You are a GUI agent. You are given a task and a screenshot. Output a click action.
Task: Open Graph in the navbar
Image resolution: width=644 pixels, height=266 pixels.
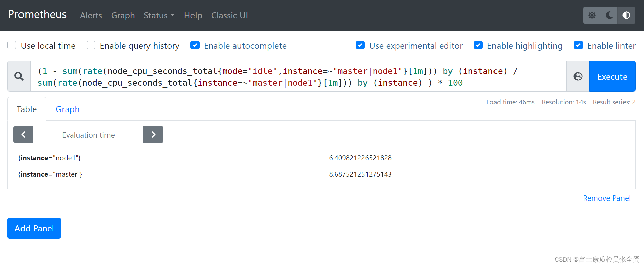pos(123,15)
